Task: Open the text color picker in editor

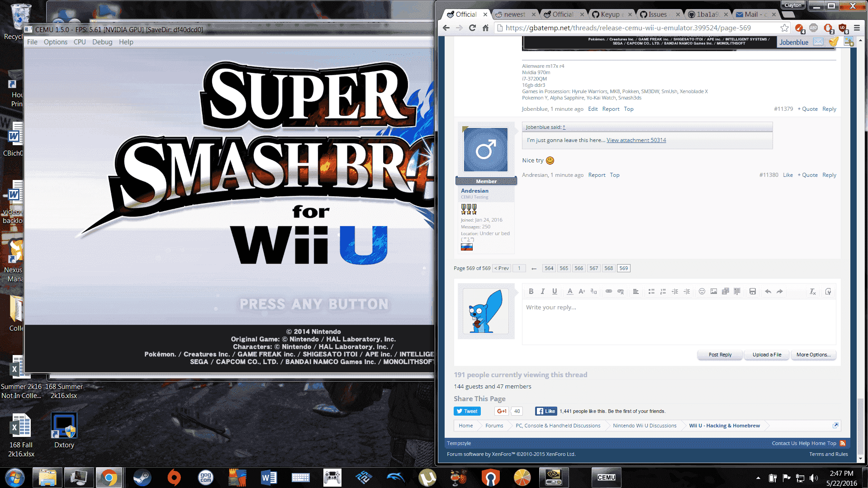Action: click(570, 292)
